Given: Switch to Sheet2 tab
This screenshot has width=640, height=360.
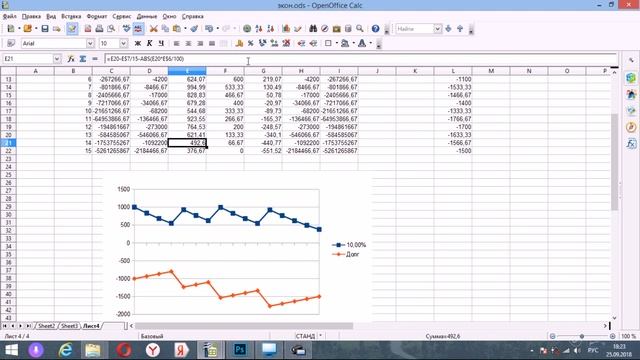Looking at the screenshot, I should tap(46, 326).
